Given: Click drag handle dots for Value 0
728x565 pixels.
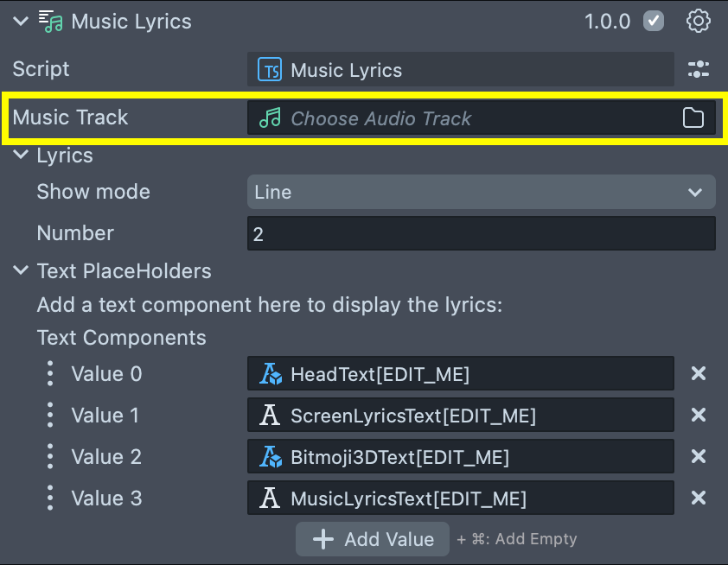Looking at the screenshot, I should click(x=50, y=374).
